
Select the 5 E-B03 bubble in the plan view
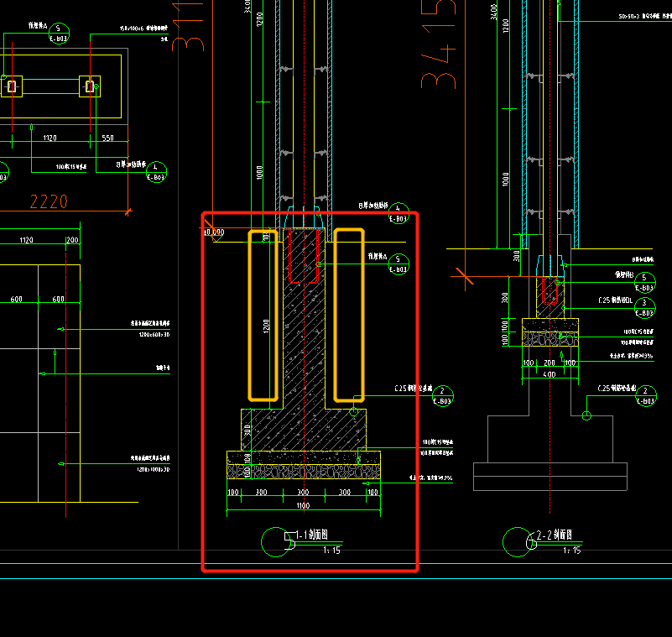59,34
